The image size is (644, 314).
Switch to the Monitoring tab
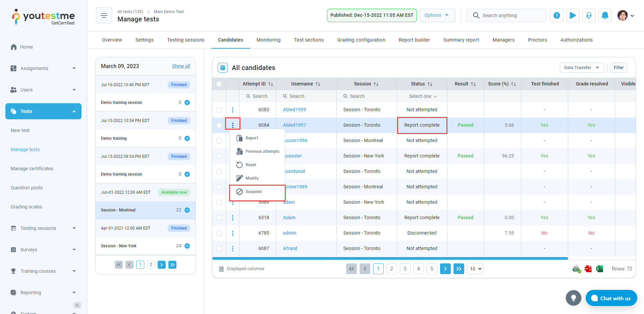click(268, 40)
